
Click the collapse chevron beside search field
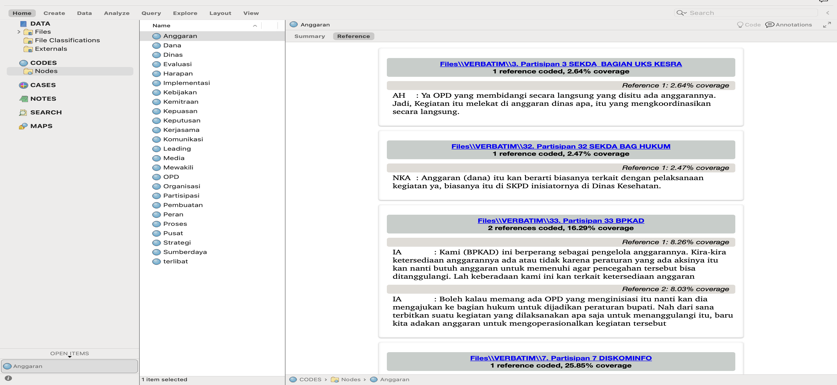827,13
